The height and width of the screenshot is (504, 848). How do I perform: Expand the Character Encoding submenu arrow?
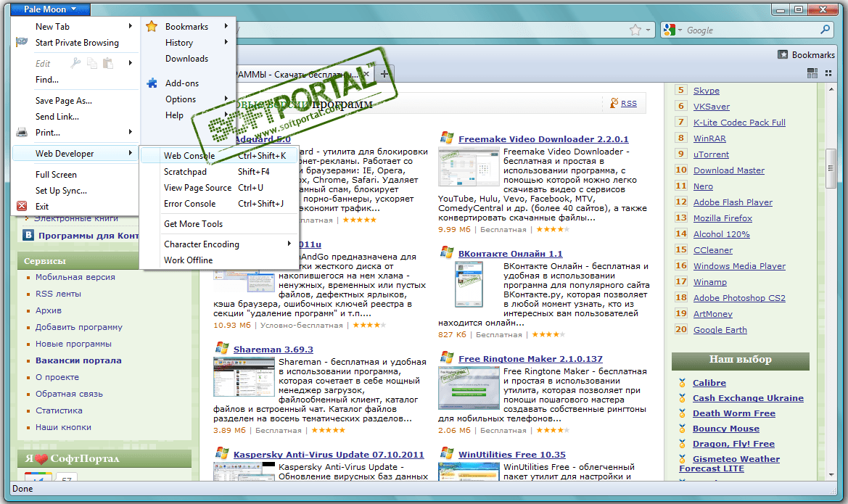pos(289,244)
